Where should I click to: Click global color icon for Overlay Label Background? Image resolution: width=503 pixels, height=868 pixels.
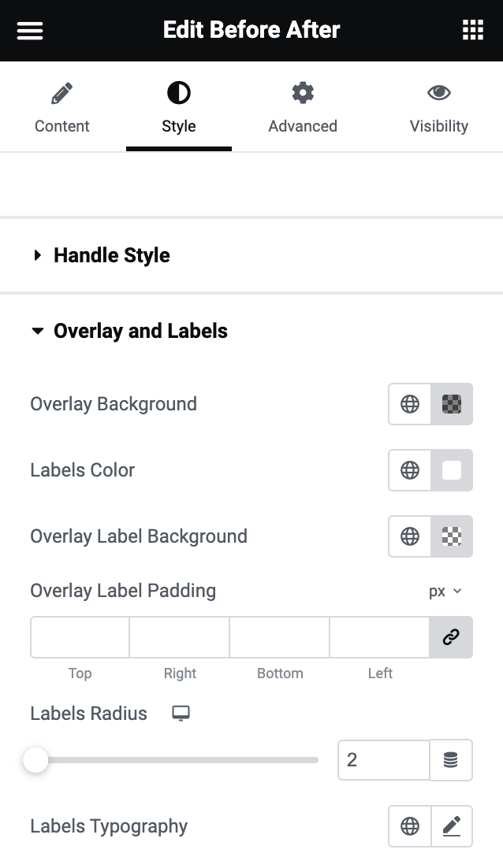[x=410, y=536]
